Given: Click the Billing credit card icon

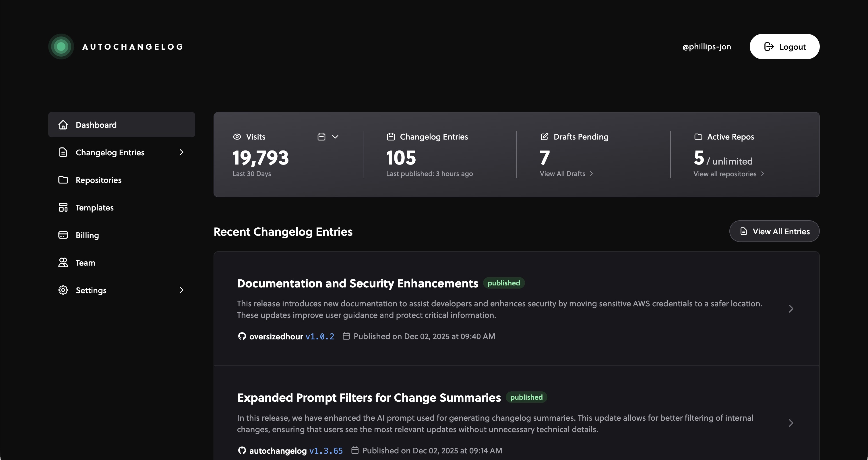Looking at the screenshot, I should tap(63, 235).
